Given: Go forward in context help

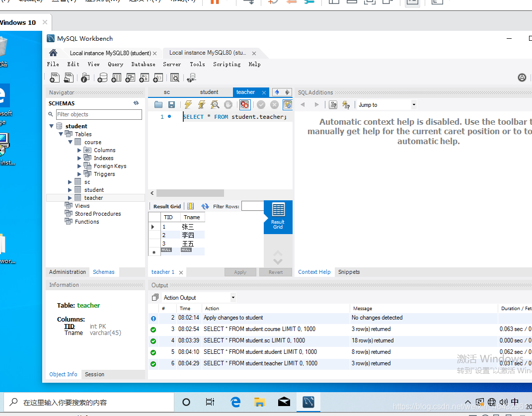Looking at the screenshot, I should (316, 104).
